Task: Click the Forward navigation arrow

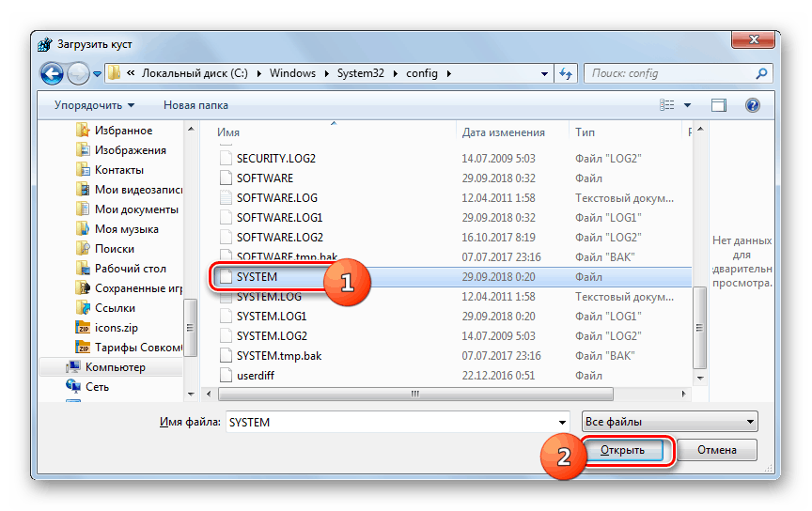Action: coord(78,73)
